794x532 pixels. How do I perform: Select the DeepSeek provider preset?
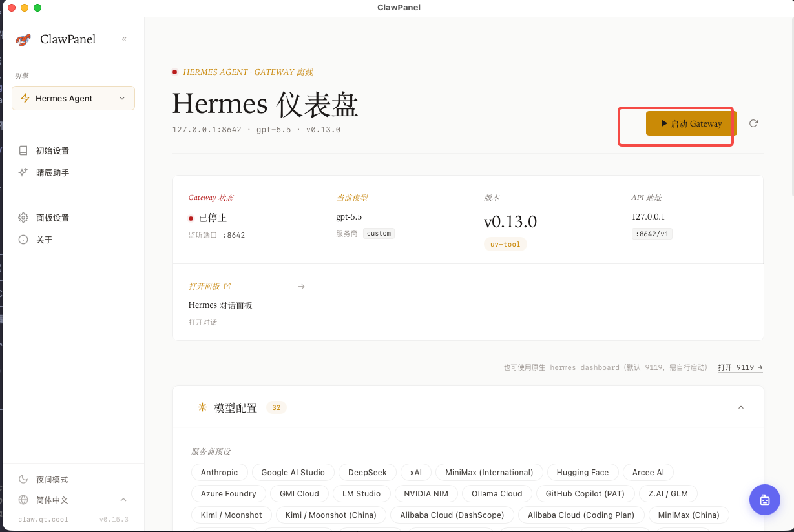tap(368, 472)
